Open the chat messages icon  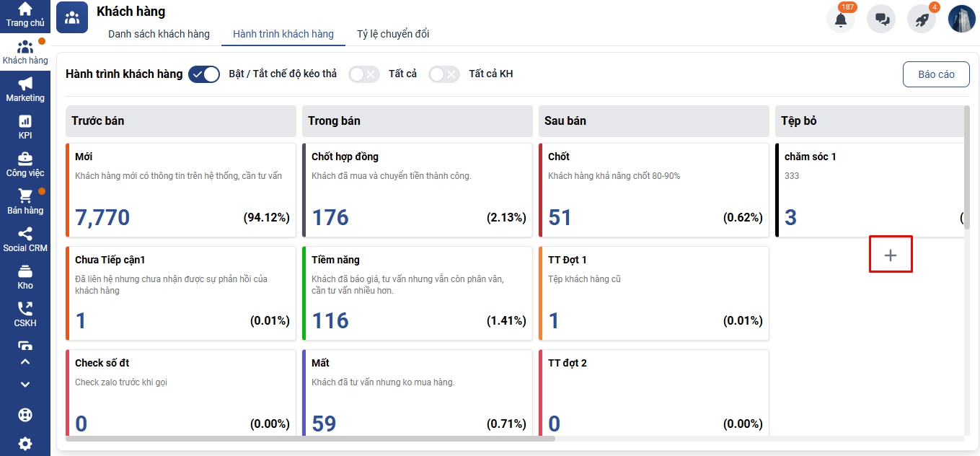(x=881, y=19)
